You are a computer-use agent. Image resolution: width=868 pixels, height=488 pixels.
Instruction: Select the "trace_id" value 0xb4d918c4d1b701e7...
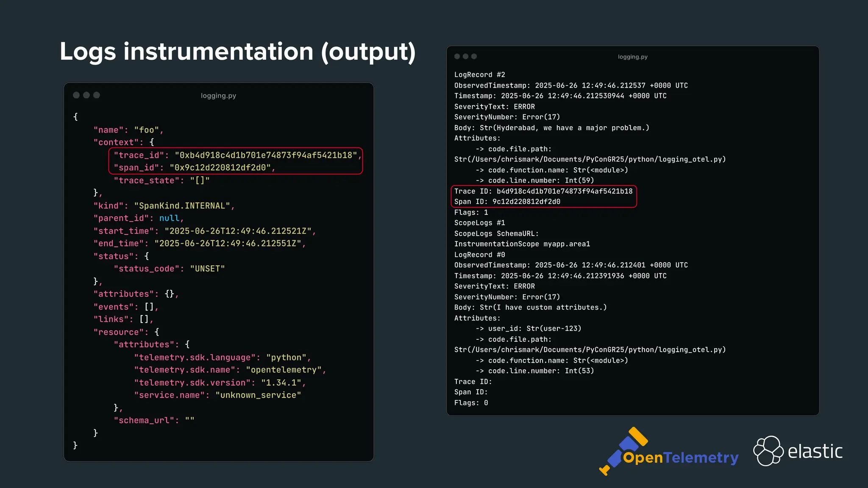266,155
